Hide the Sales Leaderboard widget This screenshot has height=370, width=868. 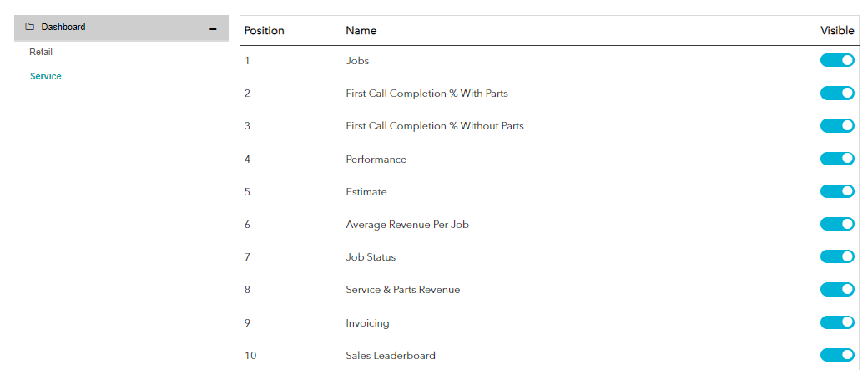point(837,355)
